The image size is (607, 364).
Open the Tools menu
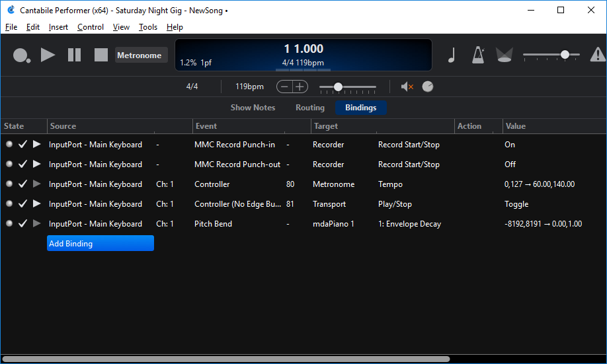pyautogui.click(x=148, y=27)
